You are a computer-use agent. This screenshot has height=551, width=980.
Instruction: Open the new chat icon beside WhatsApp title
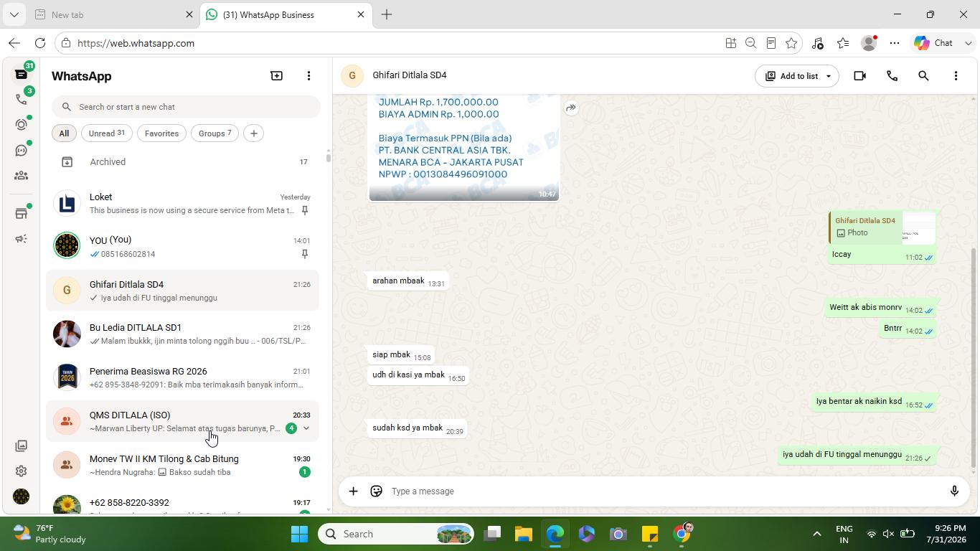click(x=276, y=75)
